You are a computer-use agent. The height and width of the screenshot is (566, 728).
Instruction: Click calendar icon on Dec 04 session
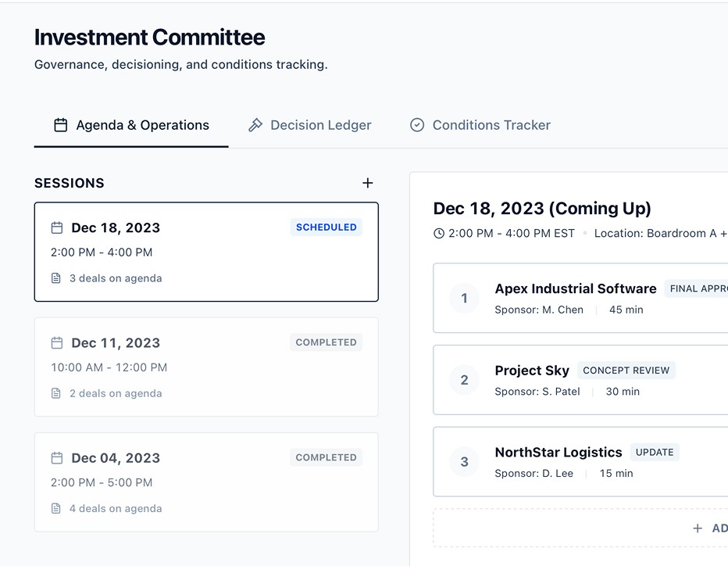pos(56,458)
